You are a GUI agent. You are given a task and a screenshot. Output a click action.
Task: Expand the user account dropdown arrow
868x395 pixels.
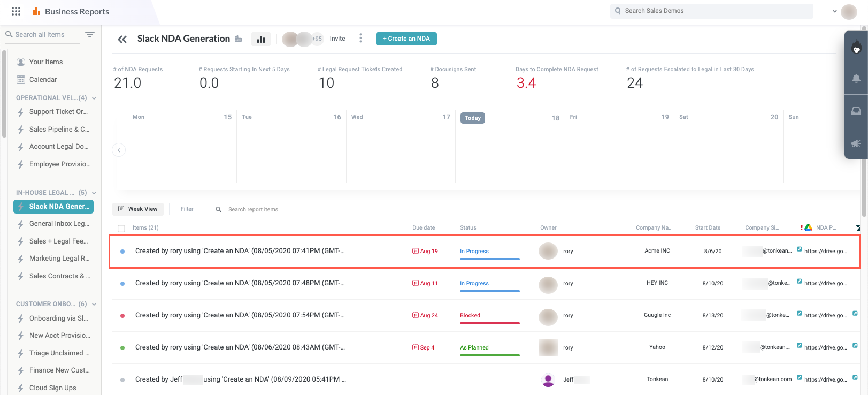pyautogui.click(x=834, y=11)
